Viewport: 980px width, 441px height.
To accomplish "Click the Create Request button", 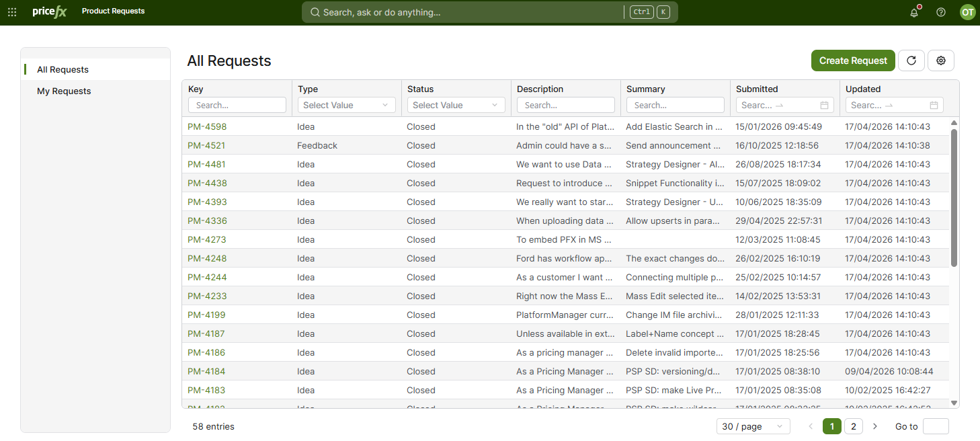I will [853, 61].
